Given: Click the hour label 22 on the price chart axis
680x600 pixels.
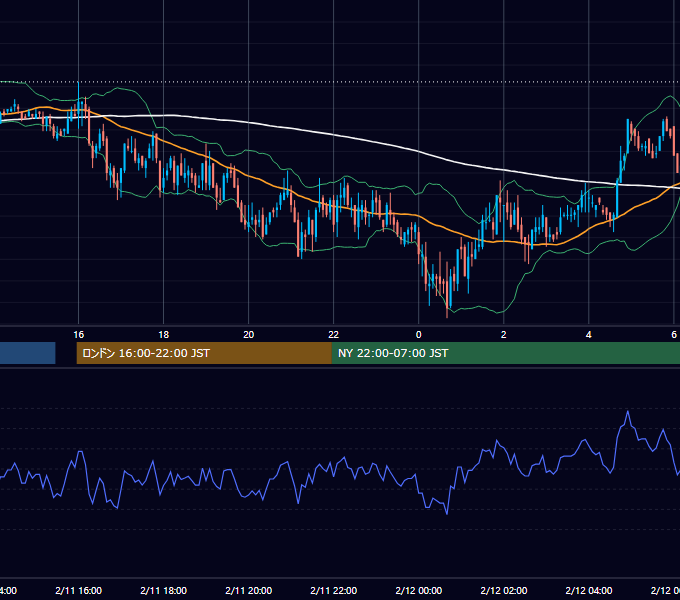Looking at the screenshot, I should pos(333,335).
